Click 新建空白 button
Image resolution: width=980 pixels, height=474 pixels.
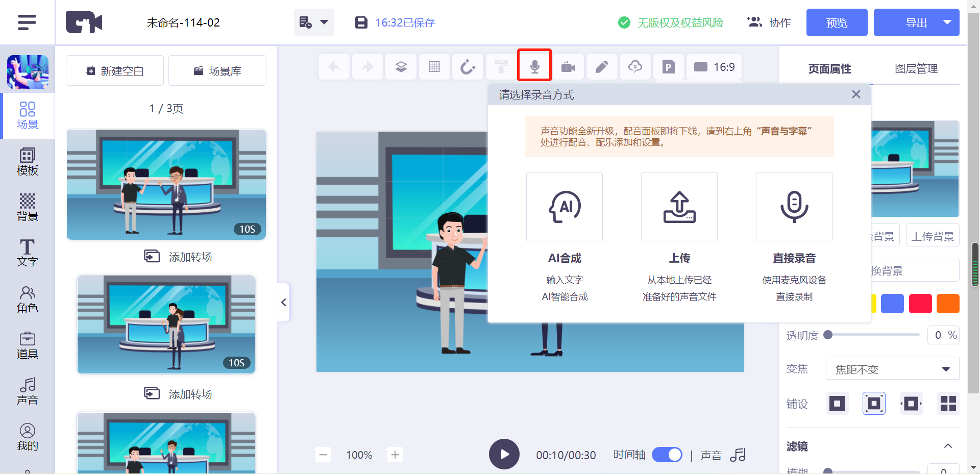[x=115, y=70]
